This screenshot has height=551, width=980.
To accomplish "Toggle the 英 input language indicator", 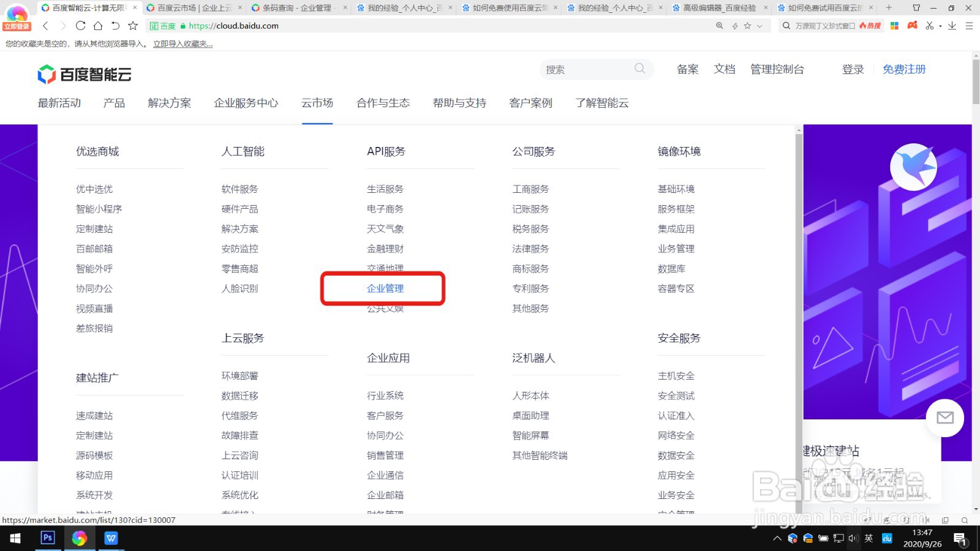I will point(869,539).
